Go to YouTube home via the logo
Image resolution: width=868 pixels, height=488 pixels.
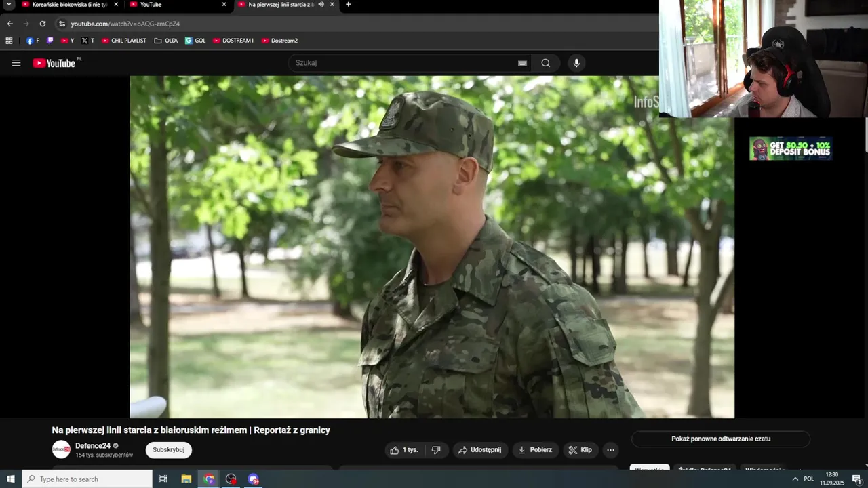point(54,63)
